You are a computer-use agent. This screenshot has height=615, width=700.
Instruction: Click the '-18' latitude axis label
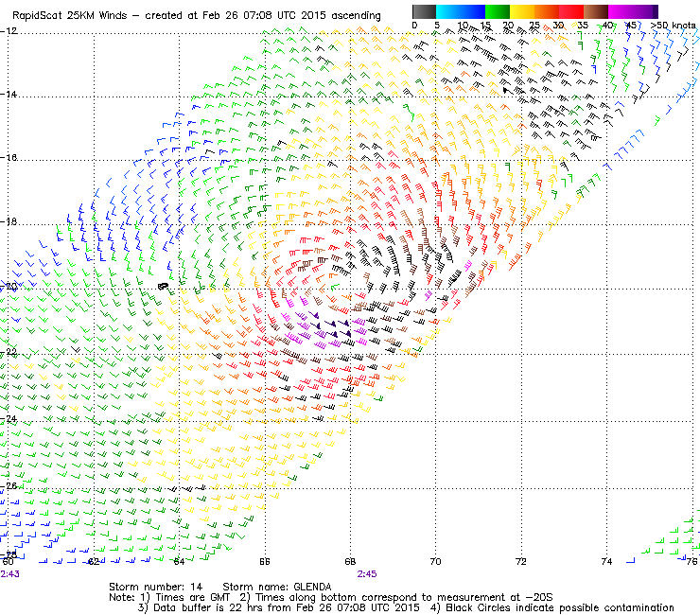pos(9,221)
